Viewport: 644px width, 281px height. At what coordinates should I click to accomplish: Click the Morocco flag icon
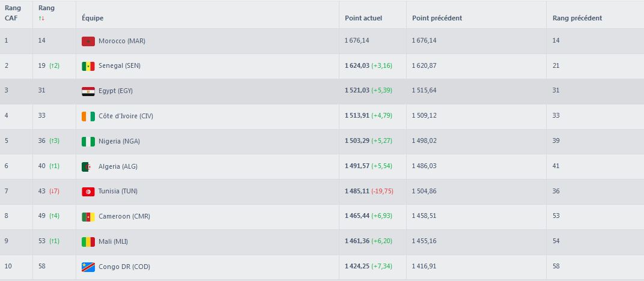coord(88,41)
